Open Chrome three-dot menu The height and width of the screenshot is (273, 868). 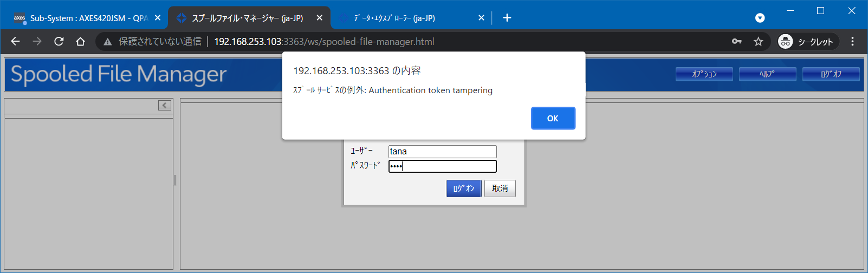(852, 42)
